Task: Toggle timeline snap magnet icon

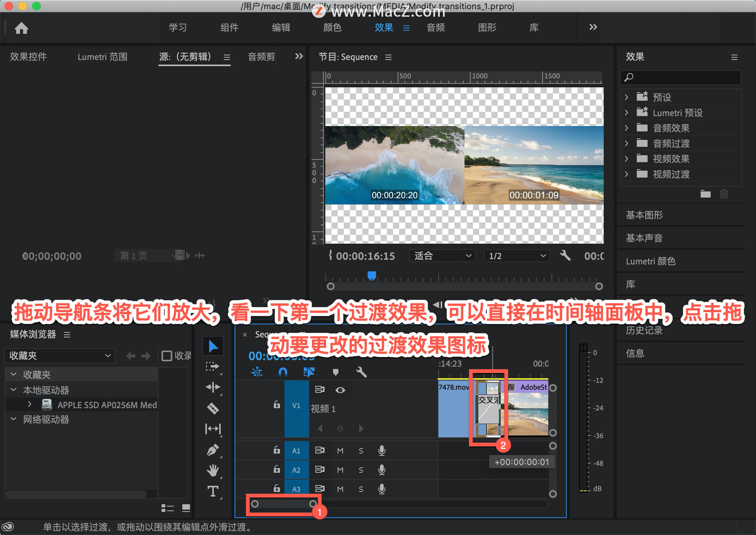Action: point(283,372)
